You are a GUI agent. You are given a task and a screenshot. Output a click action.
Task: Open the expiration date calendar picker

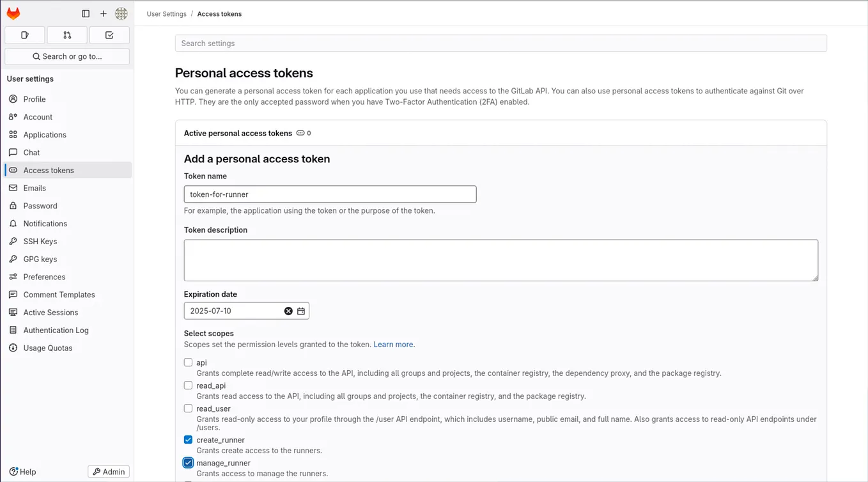coord(301,311)
